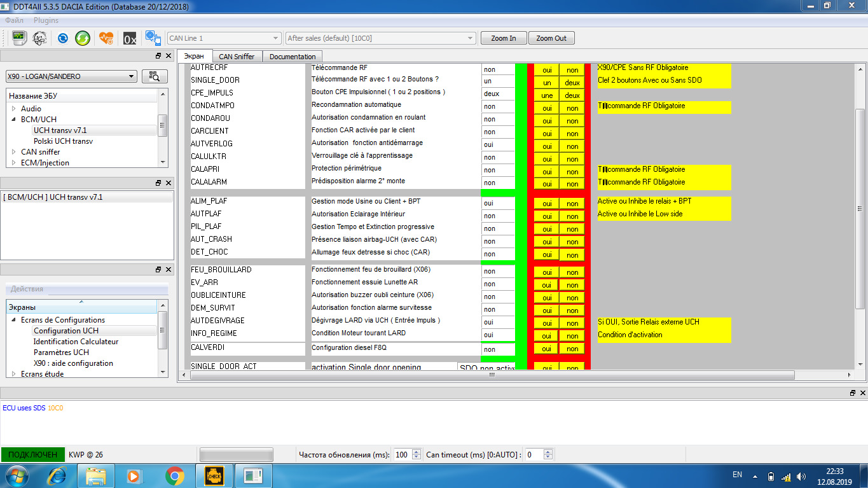Open the Paramètres UCH screen
The height and width of the screenshot is (488, 868).
click(61, 352)
